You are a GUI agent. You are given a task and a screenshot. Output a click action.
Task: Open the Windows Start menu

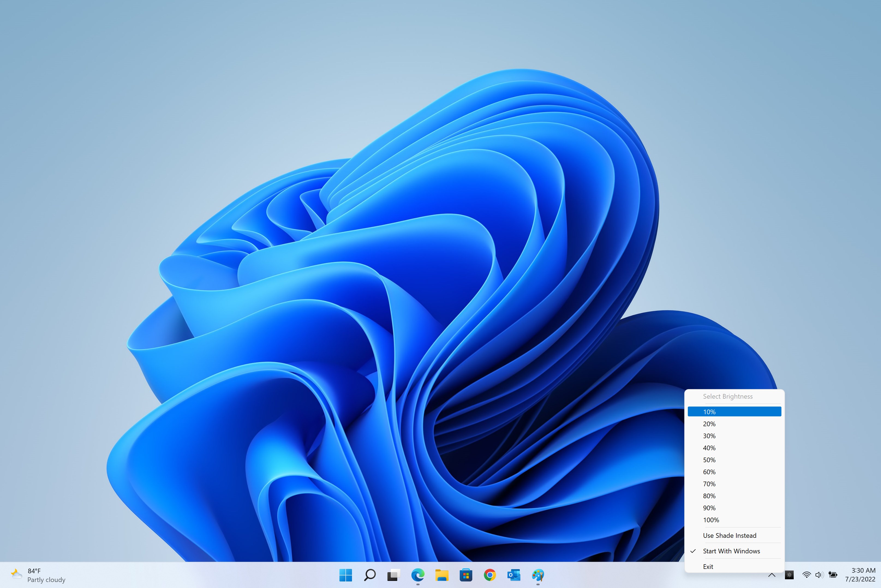[x=345, y=575]
